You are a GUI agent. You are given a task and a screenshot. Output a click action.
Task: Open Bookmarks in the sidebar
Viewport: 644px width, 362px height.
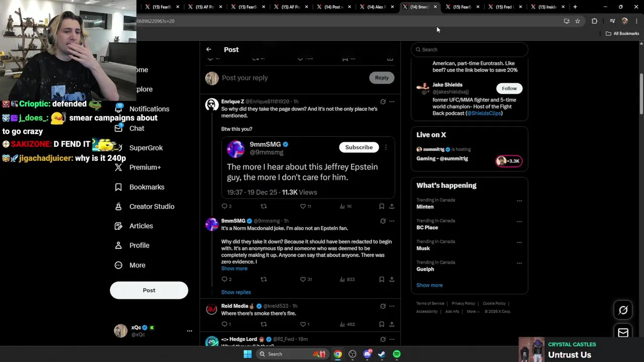(x=140, y=187)
